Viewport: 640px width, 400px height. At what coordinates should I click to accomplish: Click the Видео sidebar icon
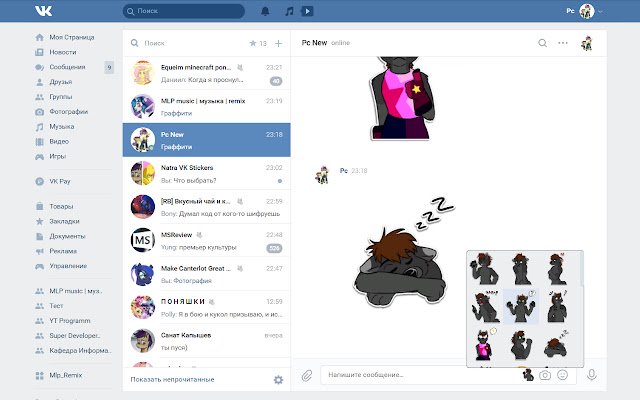(39, 142)
